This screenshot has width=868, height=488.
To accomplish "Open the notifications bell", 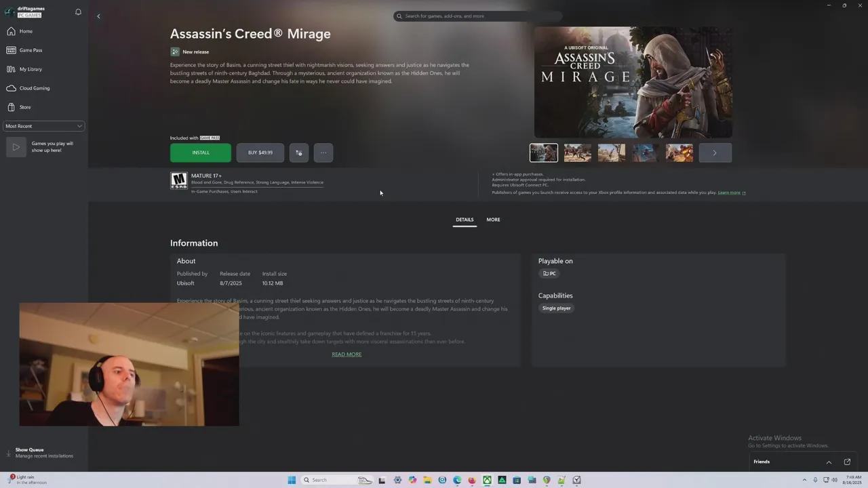I will coord(78,12).
